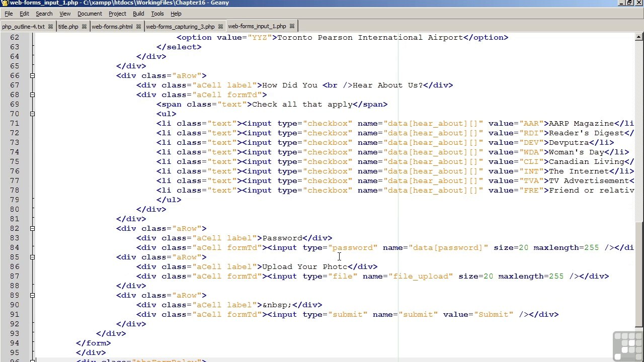This screenshot has width=644, height=362.
Task: Click the Geany icon in title bar
Action: [5, 3]
